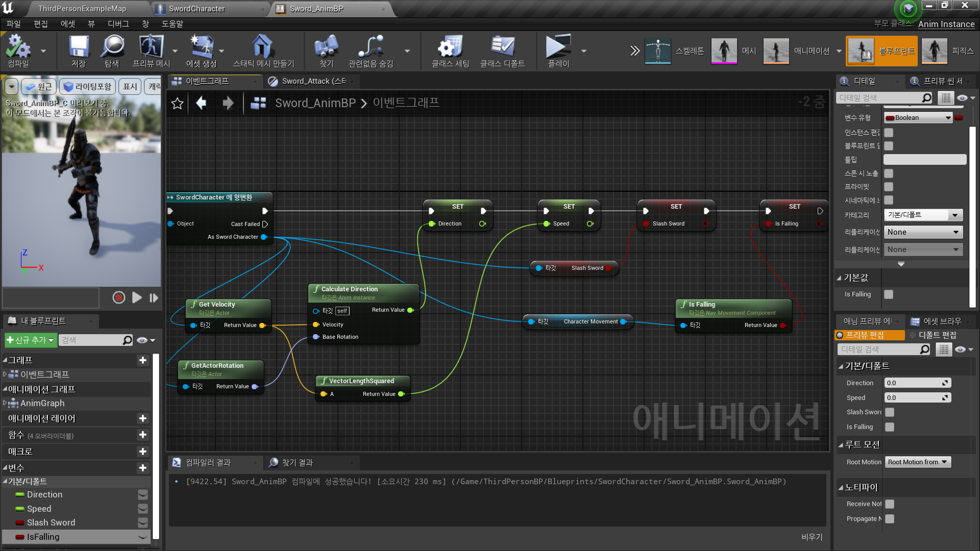
Task: Open the 디버그 menu
Action: pyautogui.click(x=118, y=24)
